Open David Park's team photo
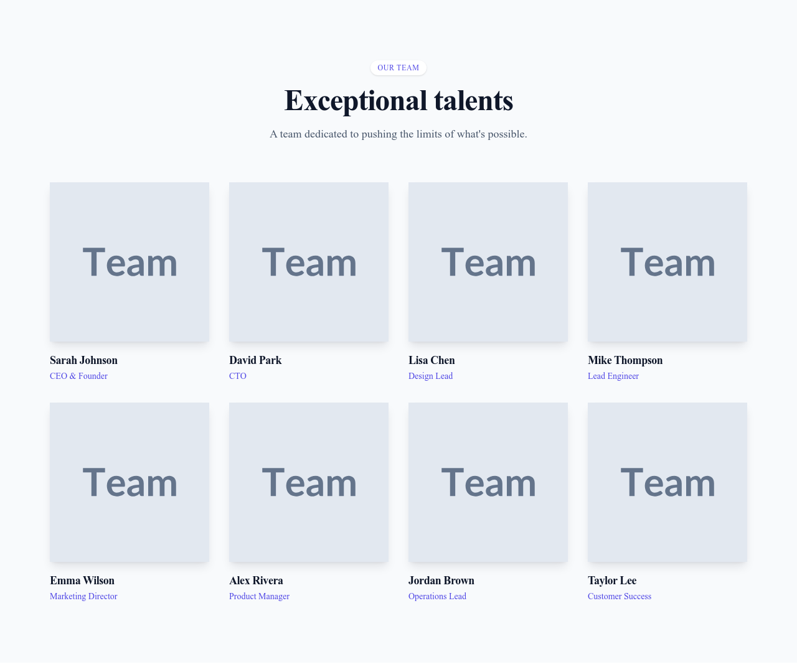Screen dimensions: 797x672 309,262
